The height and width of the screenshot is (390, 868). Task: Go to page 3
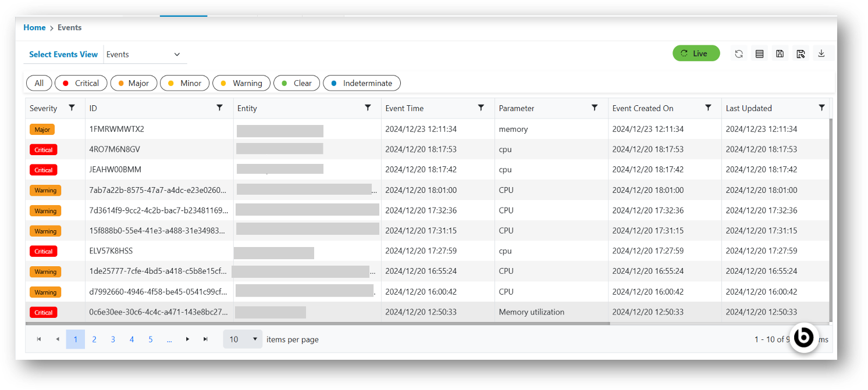click(113, 339)
